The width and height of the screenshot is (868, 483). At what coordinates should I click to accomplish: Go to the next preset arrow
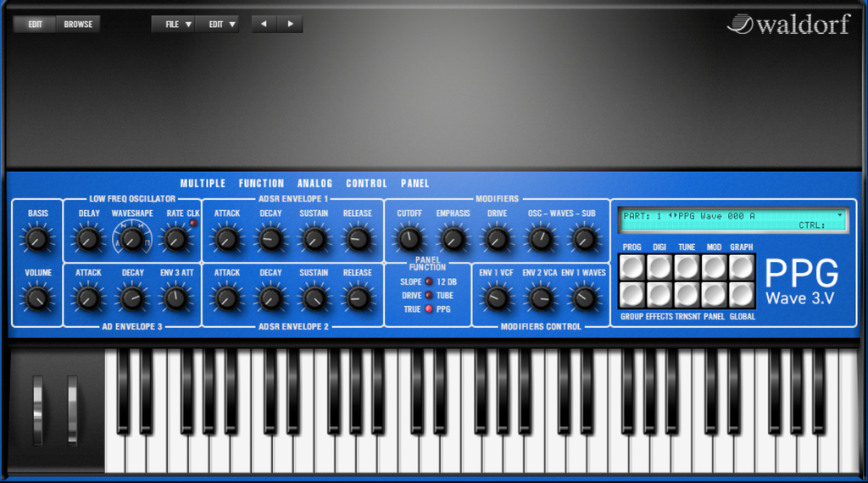pos(290,25)
